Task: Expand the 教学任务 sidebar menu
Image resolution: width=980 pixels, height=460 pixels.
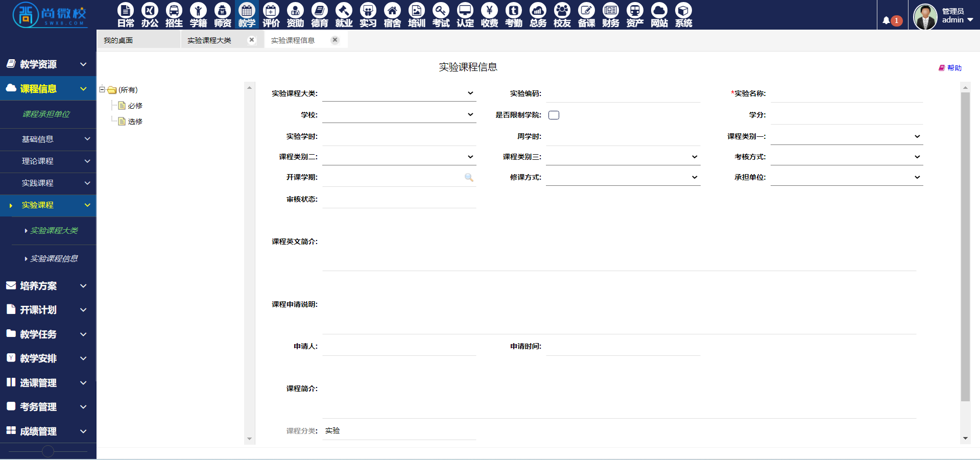Action: click(48, 334)
